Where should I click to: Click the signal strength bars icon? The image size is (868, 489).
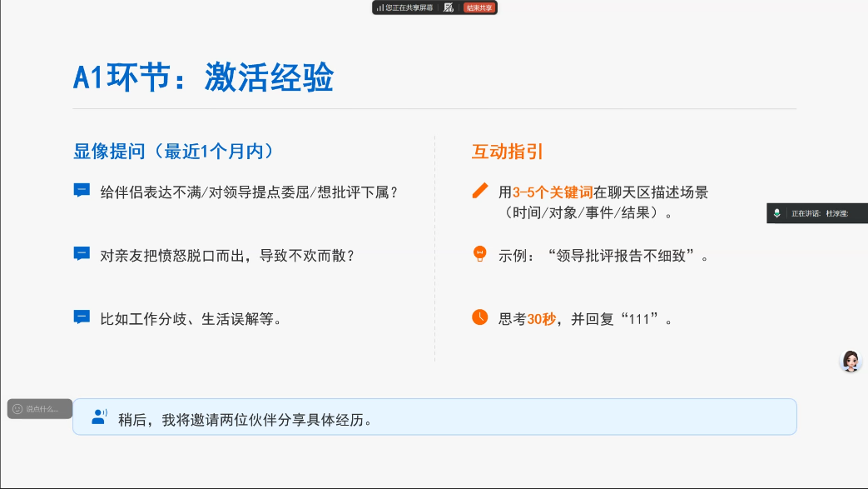(379, 7)
